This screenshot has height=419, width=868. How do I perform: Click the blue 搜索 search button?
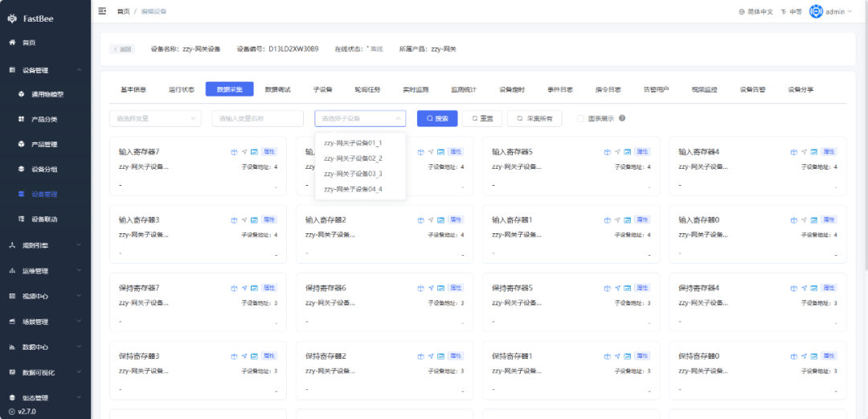pyautogui.click(x=437, y=118)
